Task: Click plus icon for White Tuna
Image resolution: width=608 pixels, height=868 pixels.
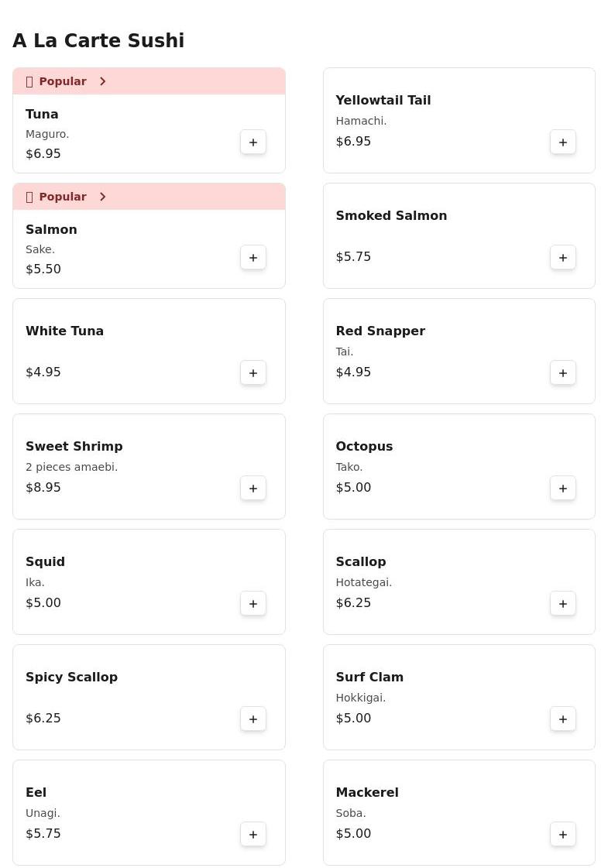Action: [x=253, y=373]
